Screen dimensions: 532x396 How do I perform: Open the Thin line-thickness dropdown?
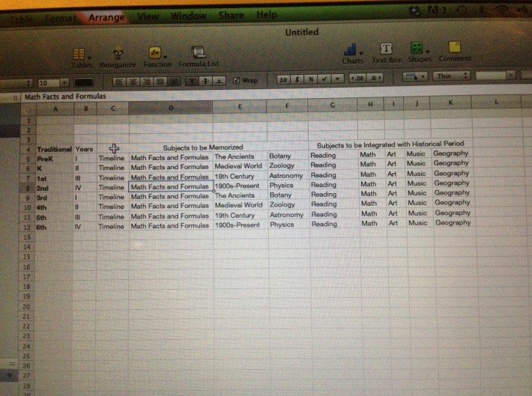[x=453, y=76]
